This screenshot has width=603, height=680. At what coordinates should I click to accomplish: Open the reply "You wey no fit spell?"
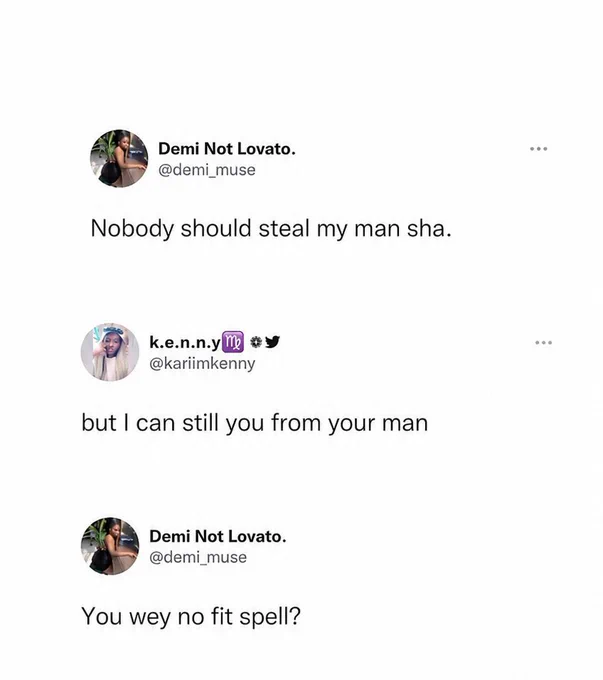pos(191,616)
